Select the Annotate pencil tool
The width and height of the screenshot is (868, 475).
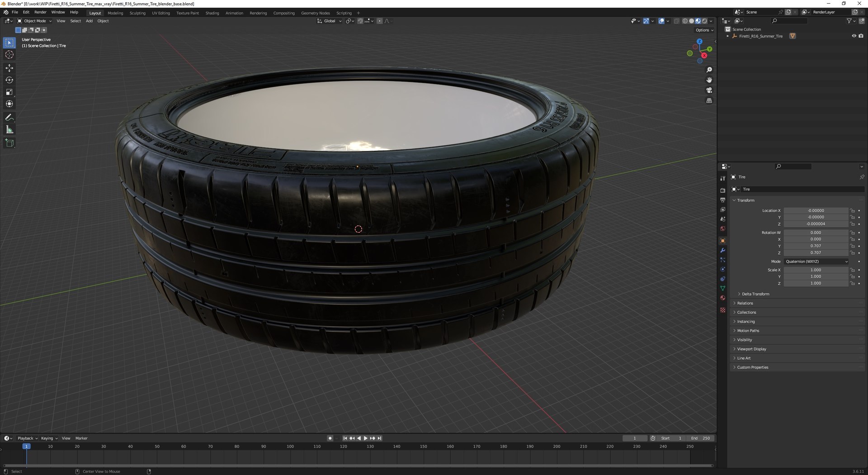coord(9,118)
